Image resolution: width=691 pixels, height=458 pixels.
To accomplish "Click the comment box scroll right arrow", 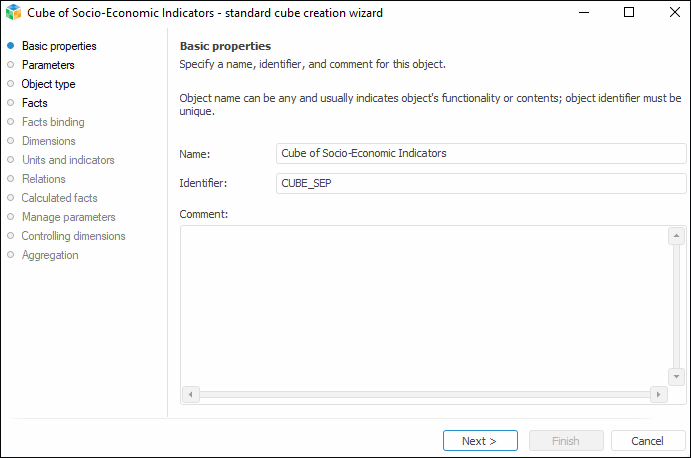I will click(x=658, y=395).
